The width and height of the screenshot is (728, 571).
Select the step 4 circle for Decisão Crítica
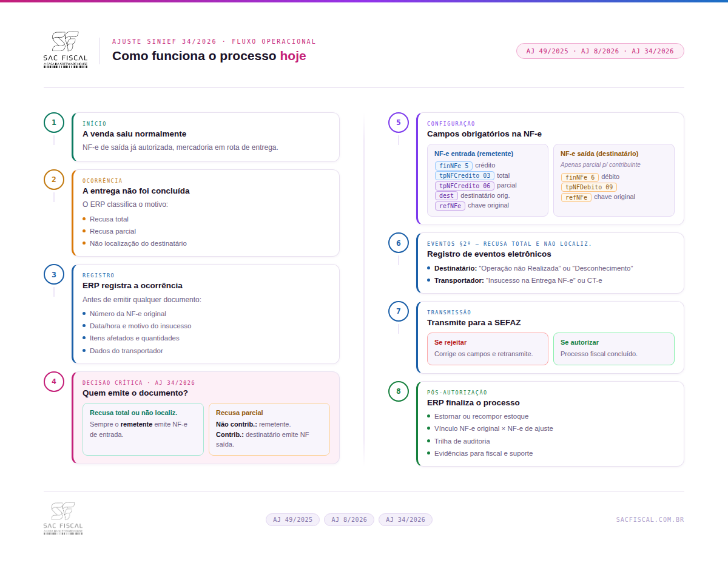point(54,382)
